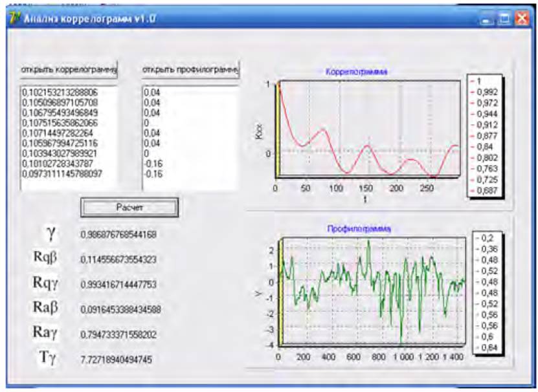Image resolution: width=538 pixels, height=392 pixels.
Task: Select the last -0,16 entry in profilogram list
Action: pyautogui.click(x=153, y=174)
